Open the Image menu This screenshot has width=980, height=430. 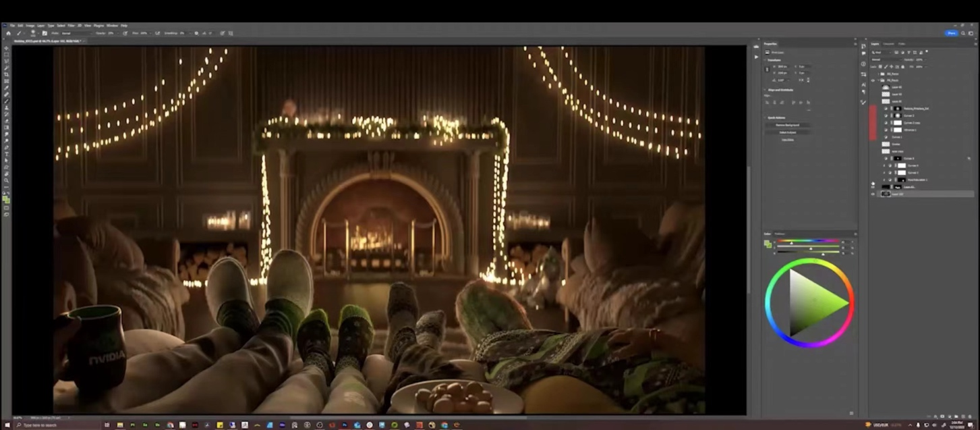tap(30, 26)
